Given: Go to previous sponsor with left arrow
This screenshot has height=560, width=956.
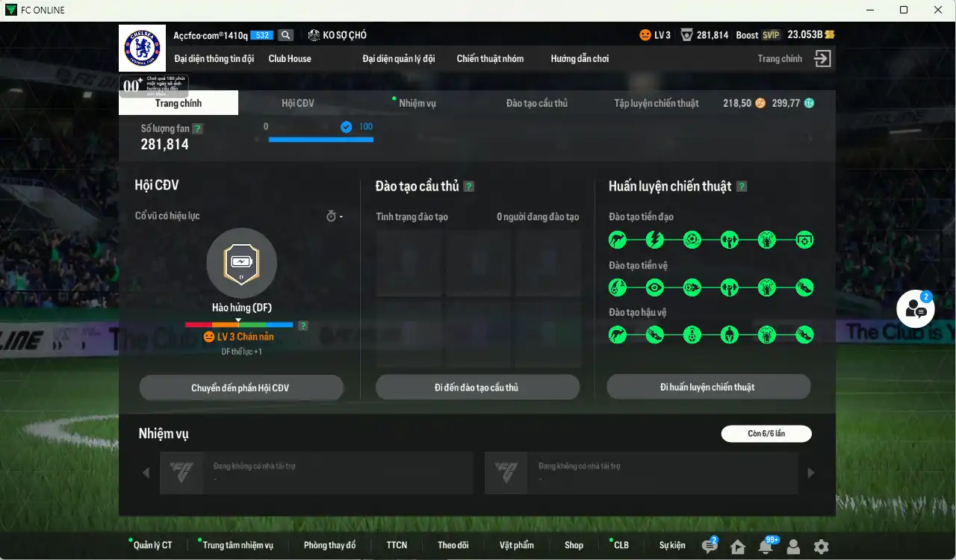Looking at the screenshot, I should tap(146, 473).
